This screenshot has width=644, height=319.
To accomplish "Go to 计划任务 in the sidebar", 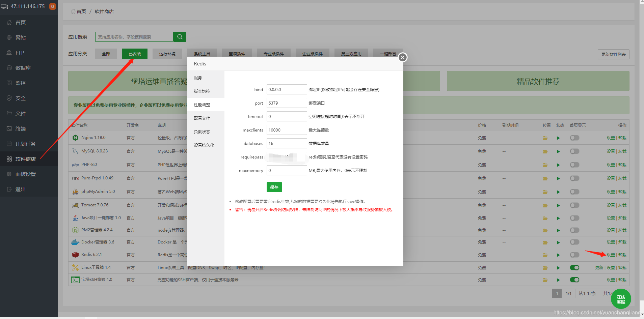I will (29, 144).
